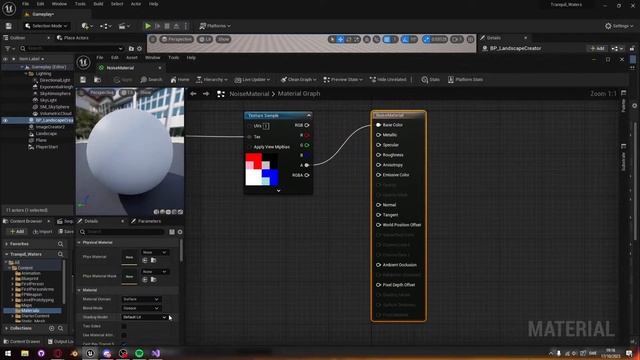The height and width of the screenshot is (360, 640).
Task: Click the Details panel settings gear
Action: (180, 232)
